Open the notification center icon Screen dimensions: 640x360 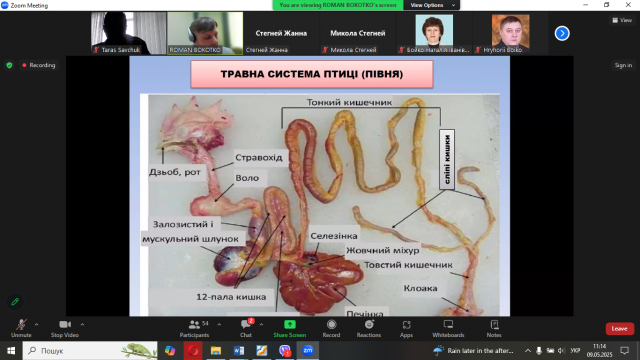pyautogui.click(x=624, y=351)
